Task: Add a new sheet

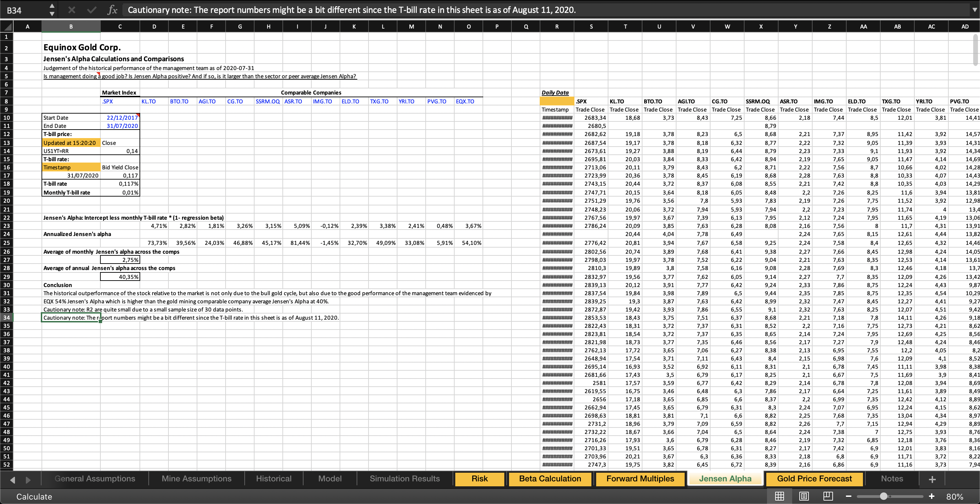Action: coord(932,479)
